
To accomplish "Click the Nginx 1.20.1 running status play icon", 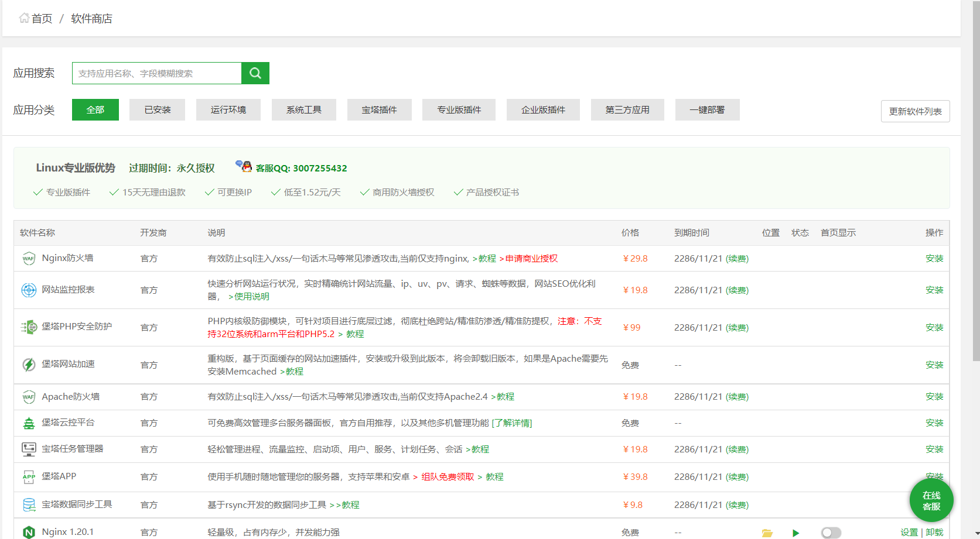I will [795, 533].
